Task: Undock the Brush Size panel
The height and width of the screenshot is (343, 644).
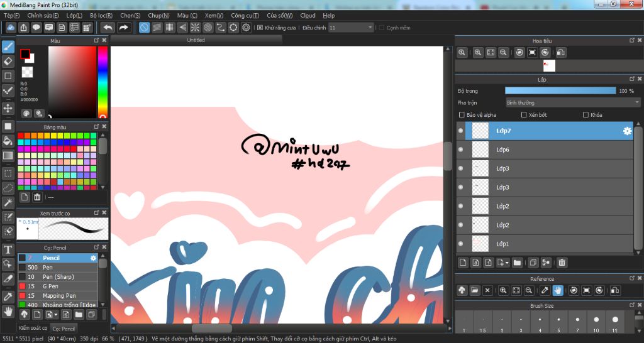Action: (632, 305)
